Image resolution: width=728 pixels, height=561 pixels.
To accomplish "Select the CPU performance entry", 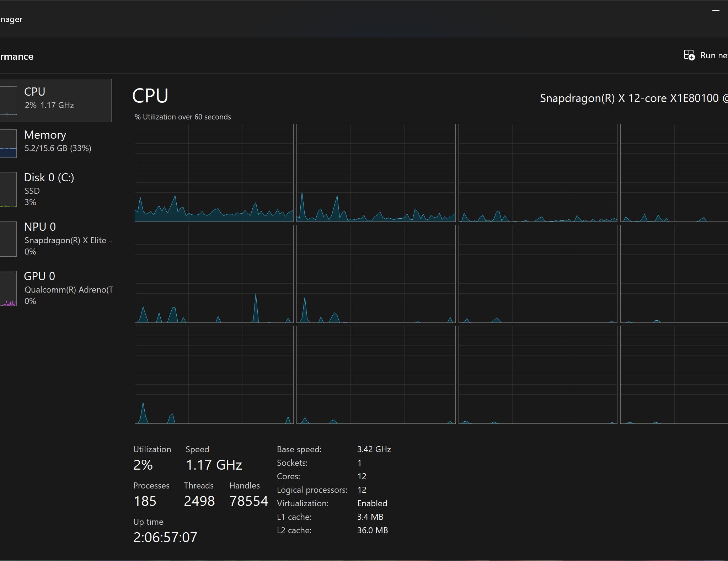I will [56, 101].
